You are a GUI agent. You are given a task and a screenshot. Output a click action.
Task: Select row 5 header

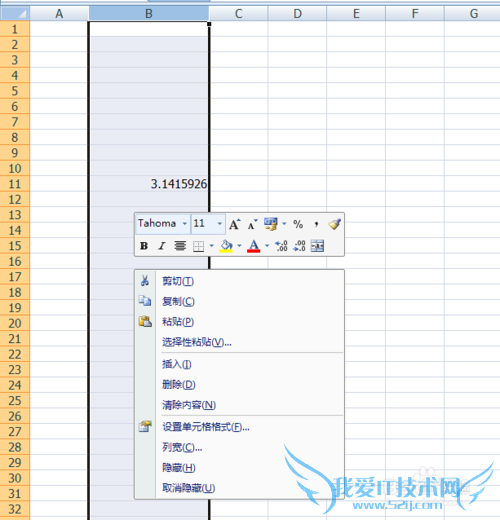pyautogui.click(x=15, y=91)
